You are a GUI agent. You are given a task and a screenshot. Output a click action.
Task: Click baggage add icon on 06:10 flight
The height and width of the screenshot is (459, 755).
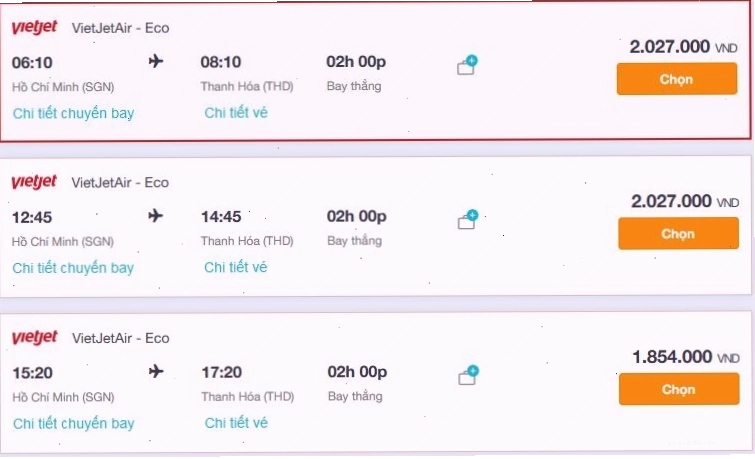click(x=467, y=65)
